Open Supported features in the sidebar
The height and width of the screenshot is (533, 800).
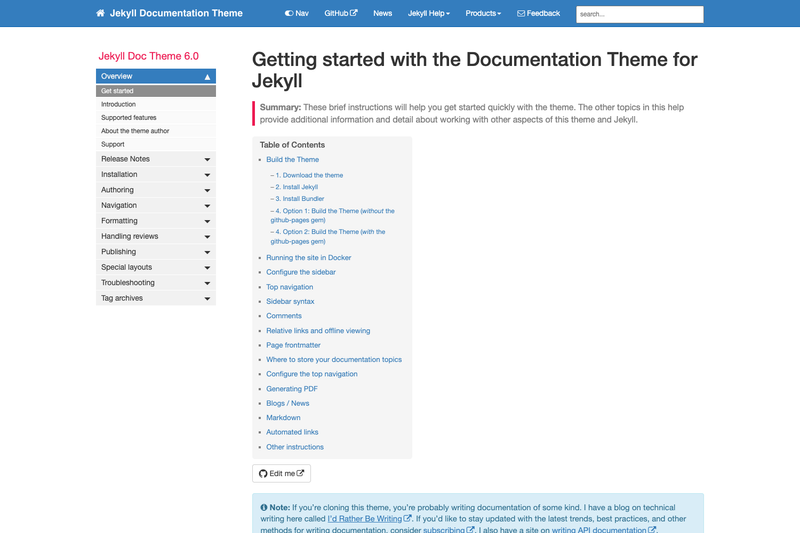click(156, 117)
